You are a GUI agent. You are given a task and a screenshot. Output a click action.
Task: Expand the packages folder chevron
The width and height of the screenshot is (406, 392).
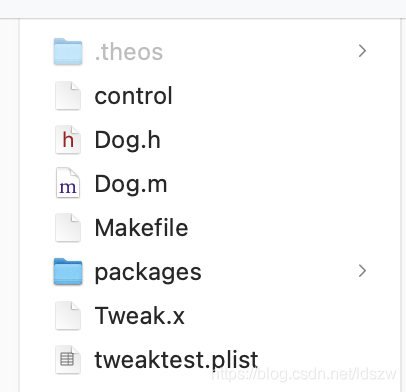pyautogui.click(x=362, y=271)
